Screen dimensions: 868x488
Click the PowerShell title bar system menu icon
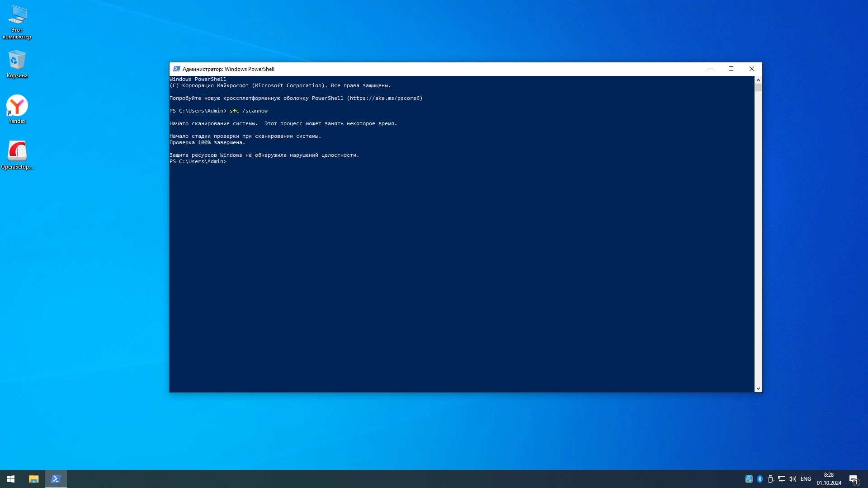pyautogui.click(x=177, y=69)
